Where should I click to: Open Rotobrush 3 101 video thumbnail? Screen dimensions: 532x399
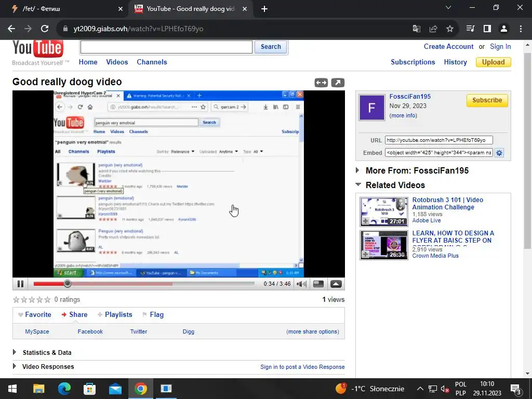(x=384, y=212)
